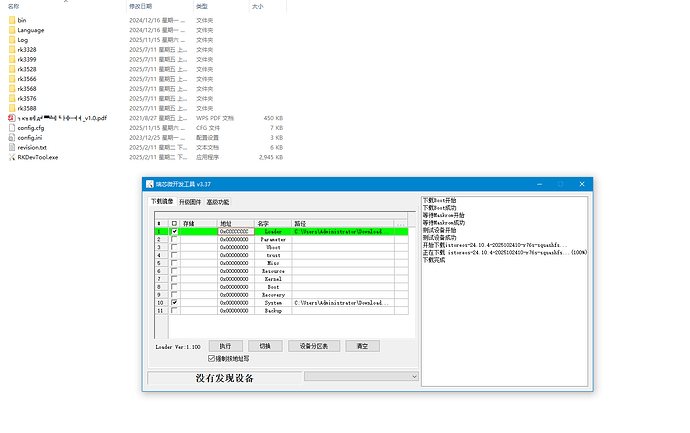Uncheck the System row checkbox
Viewport: 690px width, 433px height.
pos(175,302)
